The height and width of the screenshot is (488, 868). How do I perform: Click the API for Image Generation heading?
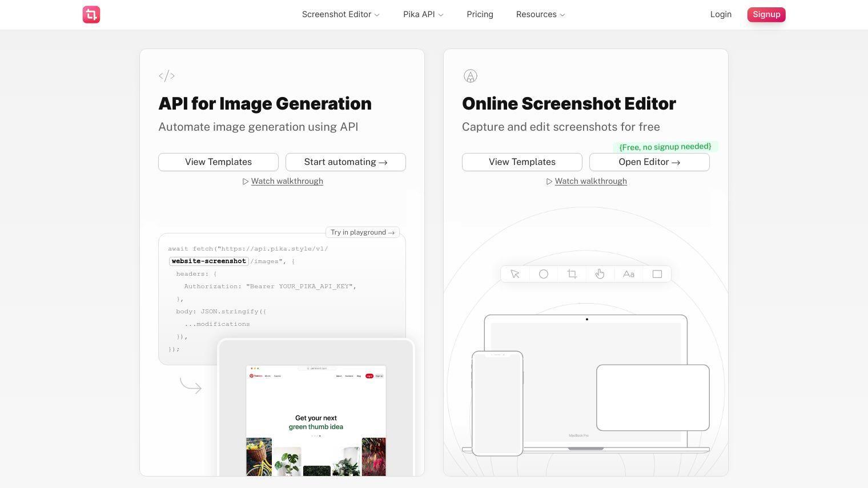(x=265, y=103)
